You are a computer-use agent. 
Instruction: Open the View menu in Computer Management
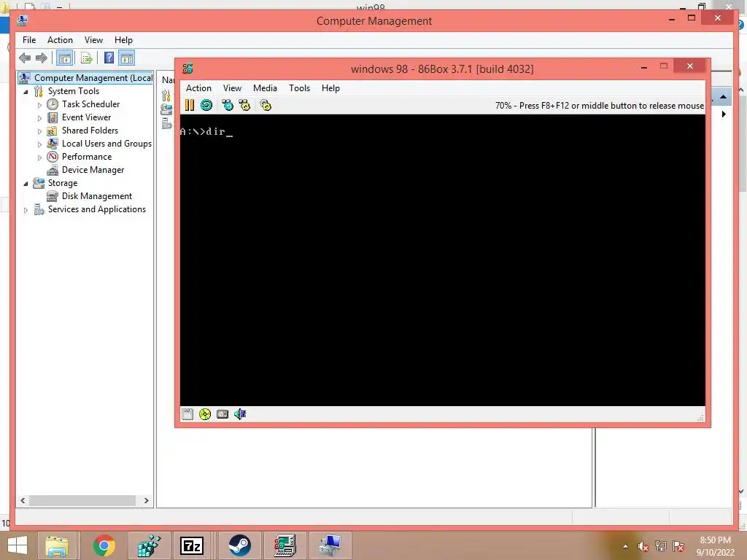93,40
